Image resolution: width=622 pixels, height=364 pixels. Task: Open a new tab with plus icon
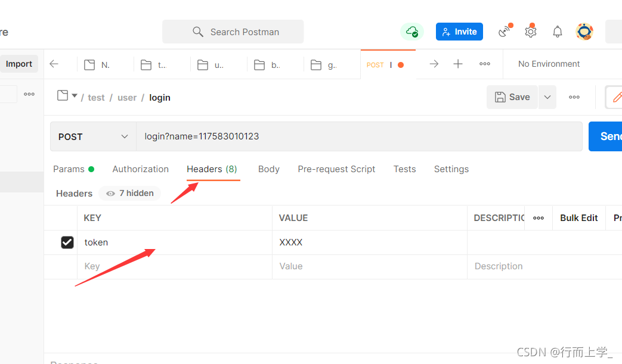point(458,64)
